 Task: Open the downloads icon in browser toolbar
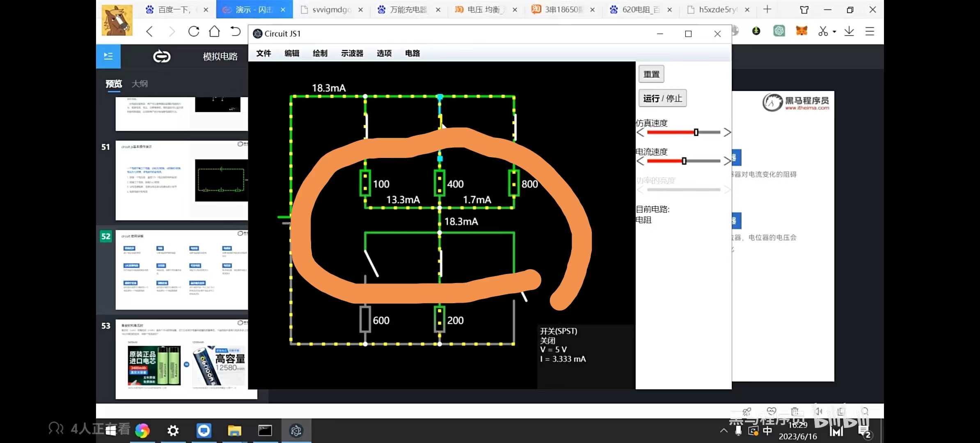click(849, 32)
